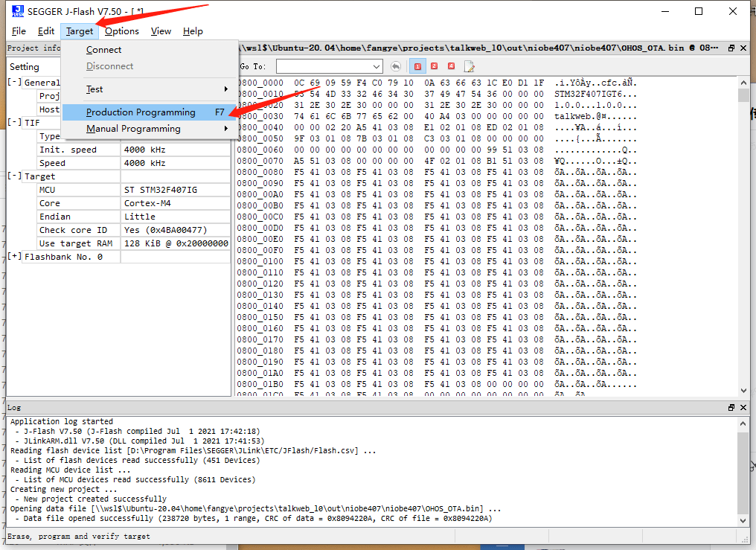Minimize the J-Flash window
Screen dimensions: 756x550
pyautogui.click(x=665, y=11)
